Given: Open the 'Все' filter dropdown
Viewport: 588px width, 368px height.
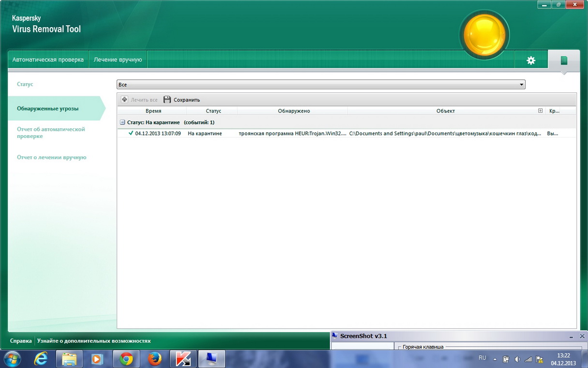Looking at the screenshot, I should click(321, 85).
